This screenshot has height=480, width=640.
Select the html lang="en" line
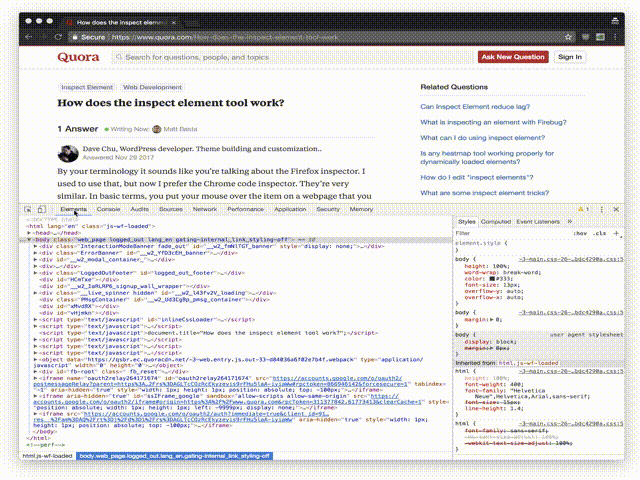point(91,226)
